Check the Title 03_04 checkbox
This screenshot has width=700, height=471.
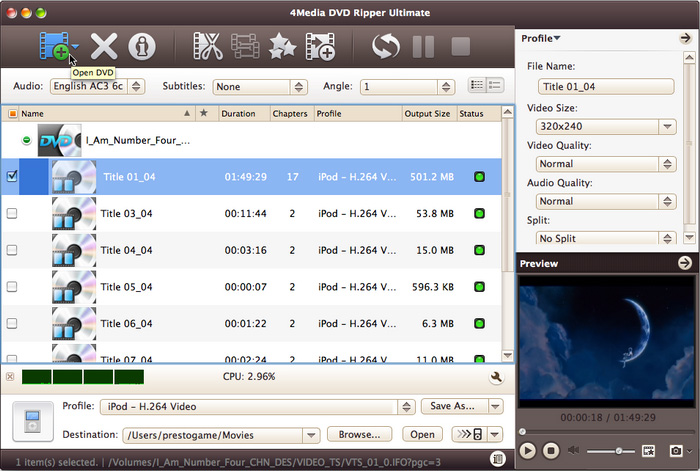(12, 213)
